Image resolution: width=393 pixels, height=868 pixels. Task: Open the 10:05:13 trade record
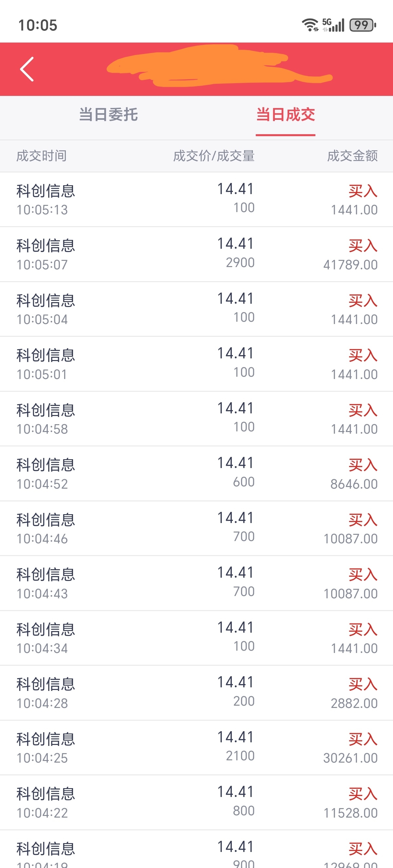[x=196, y=199]
